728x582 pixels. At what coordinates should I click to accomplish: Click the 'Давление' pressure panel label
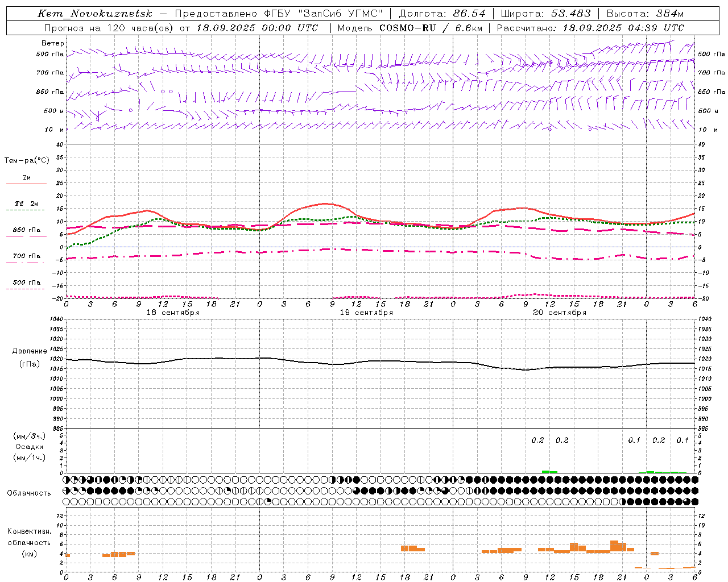tap(30, 351)
